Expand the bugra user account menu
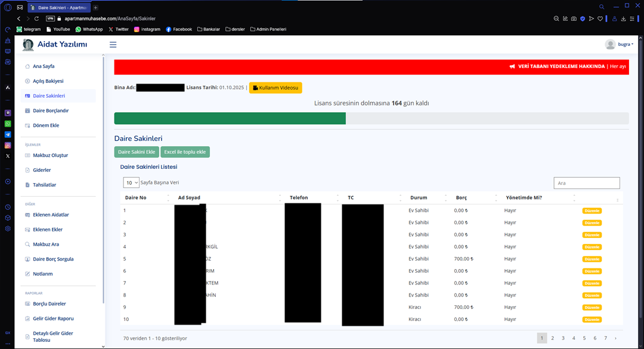 pyautogui.click(x=619, y=45)
